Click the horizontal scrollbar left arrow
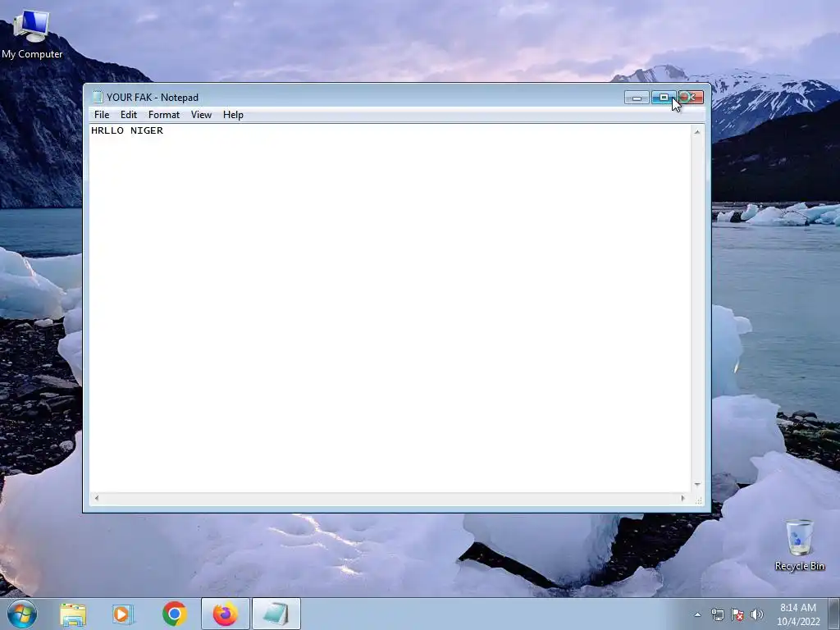Screen dimensions: 840x630 (x=97, y=498)
